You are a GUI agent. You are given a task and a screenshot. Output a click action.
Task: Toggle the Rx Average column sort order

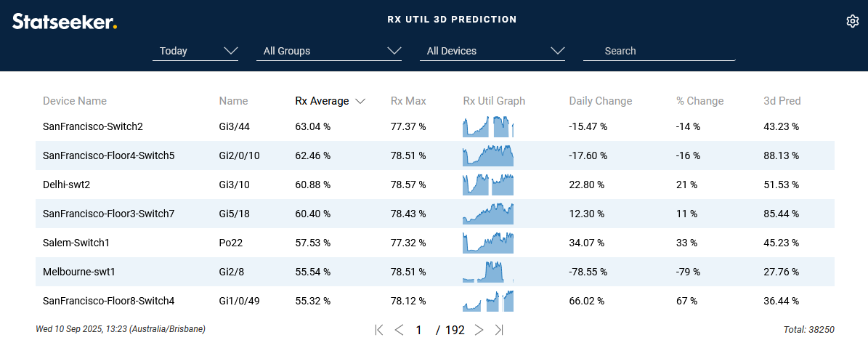[329, 101]
